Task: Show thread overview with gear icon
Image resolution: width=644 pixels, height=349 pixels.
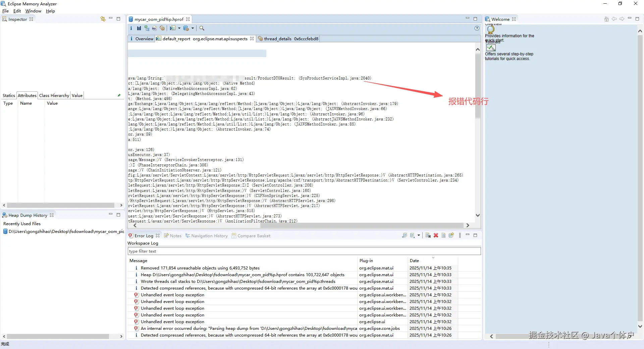Action: pyautogui.click(x=162, y=28)
